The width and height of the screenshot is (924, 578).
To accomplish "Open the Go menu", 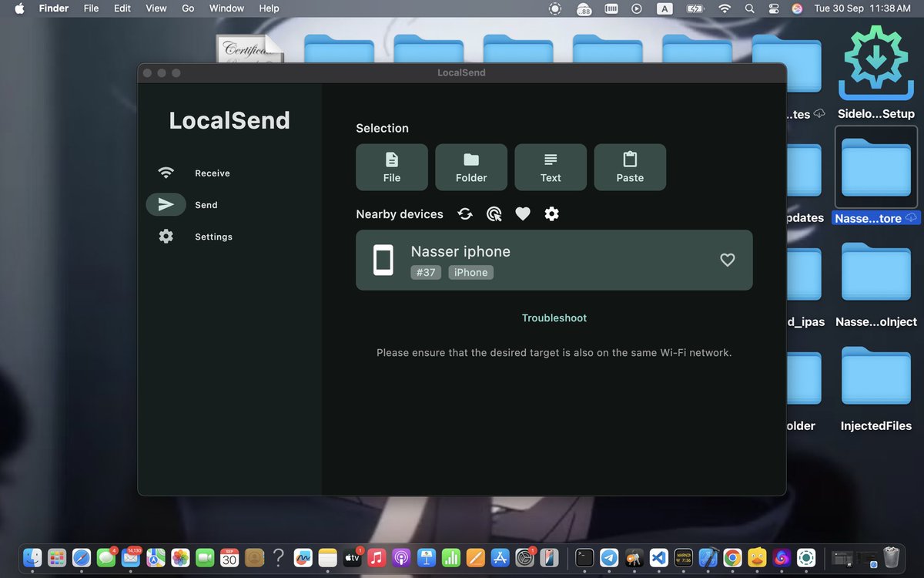I will (x=188, y=8).
